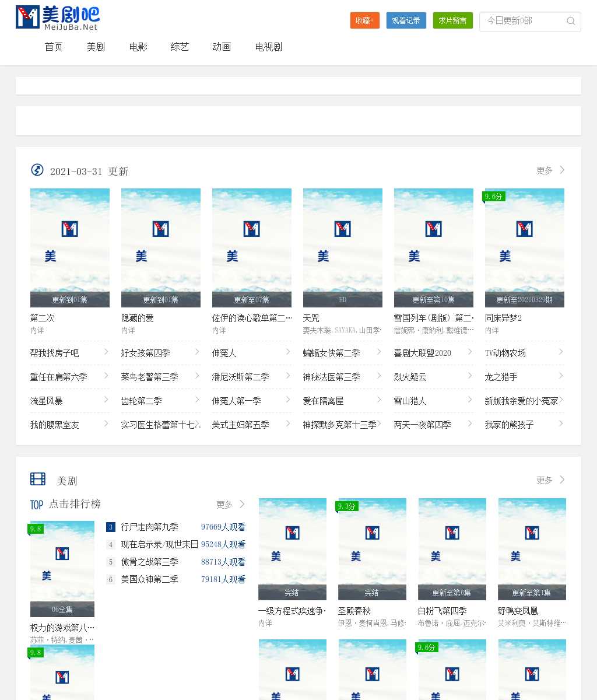Open the 行尸走肉第九季 ranking link
This screenshot has height=700, width=597.
point(150,527)
